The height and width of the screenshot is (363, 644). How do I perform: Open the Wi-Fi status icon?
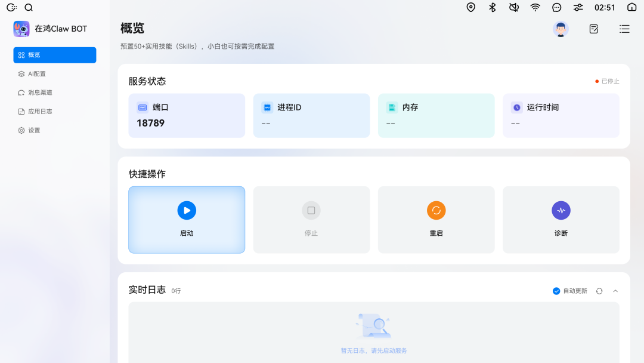pyautogui.click(x=535, y=7)
